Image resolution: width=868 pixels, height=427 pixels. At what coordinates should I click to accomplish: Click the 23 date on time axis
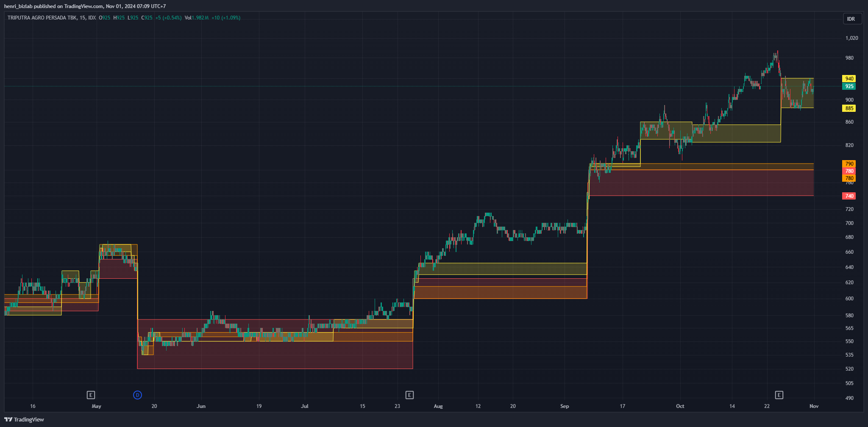click(x=397, y=406)
